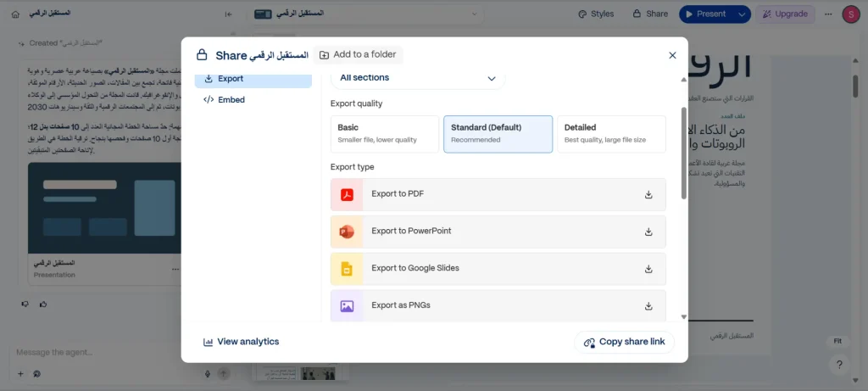
Task: Click the dialog scroll up arrow
Action: pos(684,80)
